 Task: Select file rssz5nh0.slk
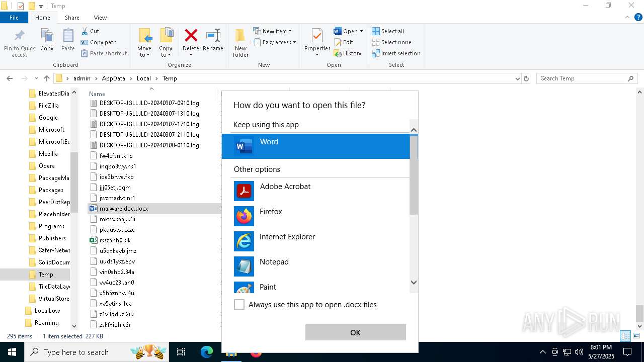pyautogui.click(x=115, y=240)
